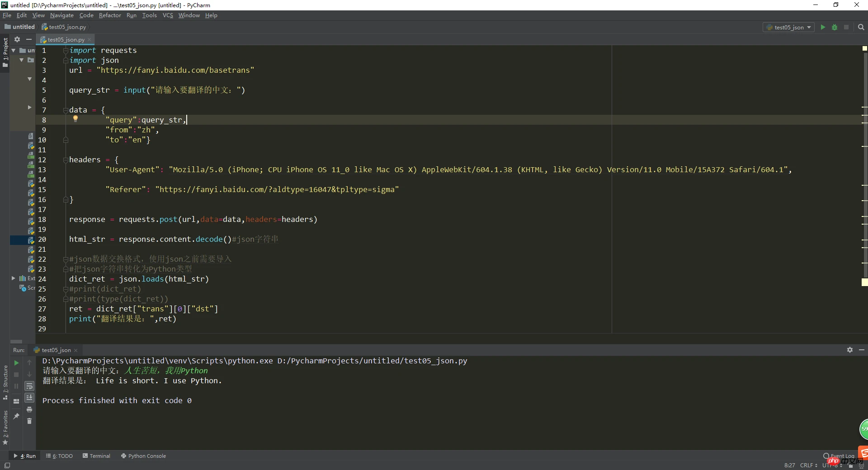This screenshot has width=868, height=470.
Task: Toggle pin tab in Run panel
Action: 16,416
